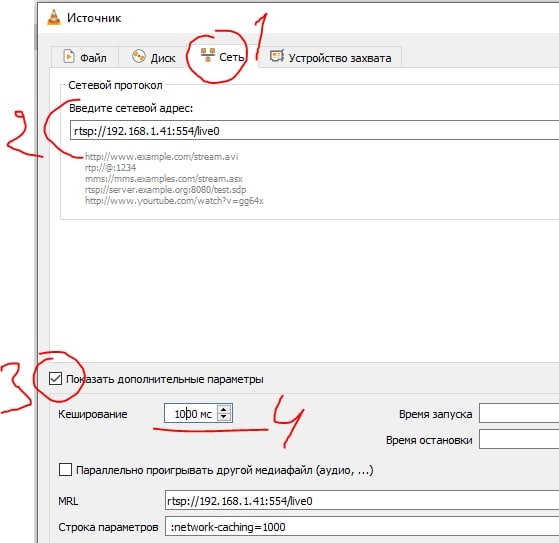This screenshot has width=559, height=543.
Task: Decrease caching with the down arrow
Action: point(224,418)
